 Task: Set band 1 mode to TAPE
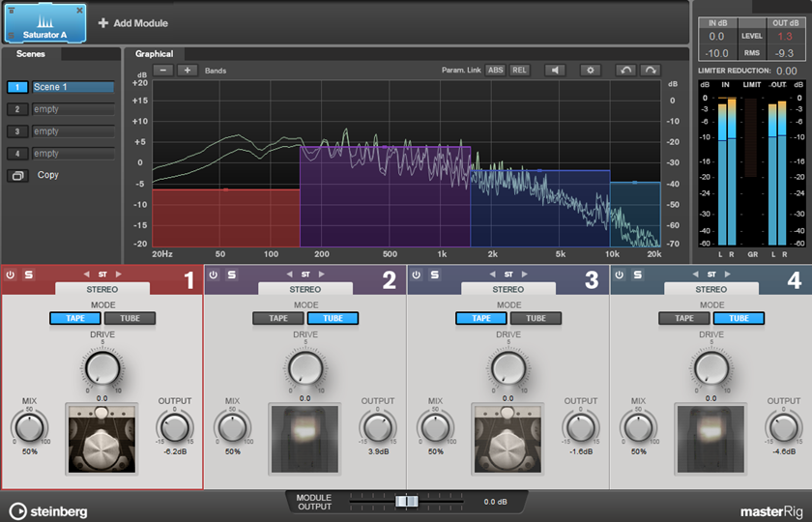click(x=75, y=318)
